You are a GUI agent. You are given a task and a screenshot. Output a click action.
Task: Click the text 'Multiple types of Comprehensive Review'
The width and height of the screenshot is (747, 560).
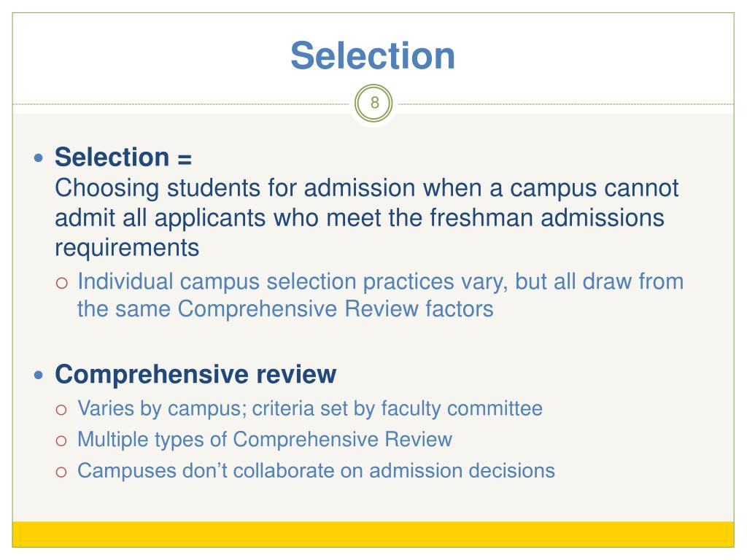(265, 440)
